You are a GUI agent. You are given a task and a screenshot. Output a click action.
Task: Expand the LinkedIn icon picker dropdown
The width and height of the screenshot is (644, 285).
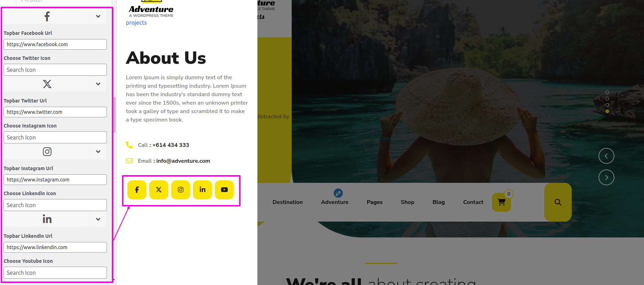[98, 219]
